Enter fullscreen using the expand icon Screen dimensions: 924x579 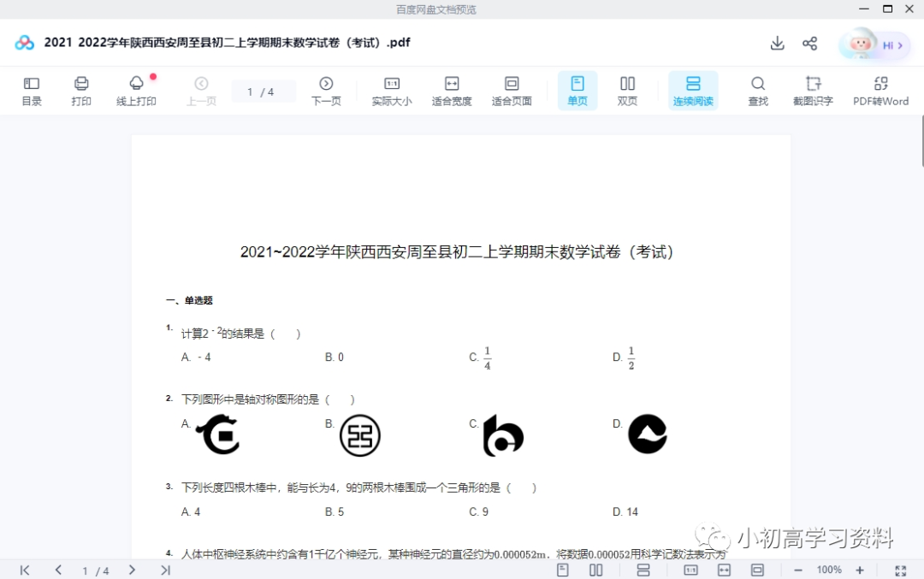coord(900,570)
